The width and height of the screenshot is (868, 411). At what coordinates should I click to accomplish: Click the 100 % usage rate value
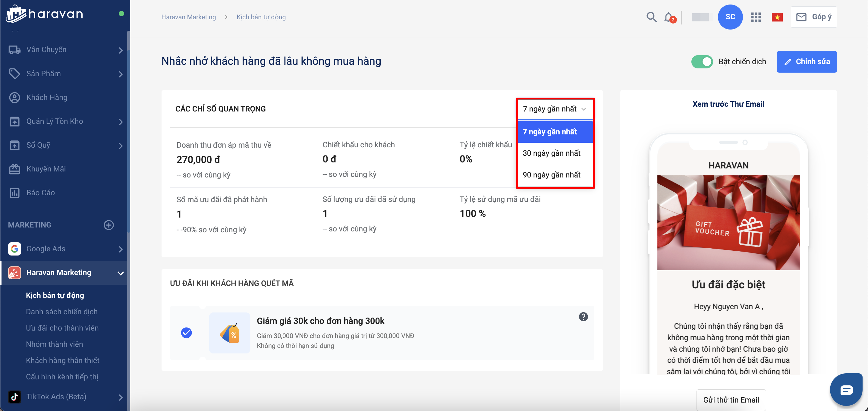coord(472,214)
